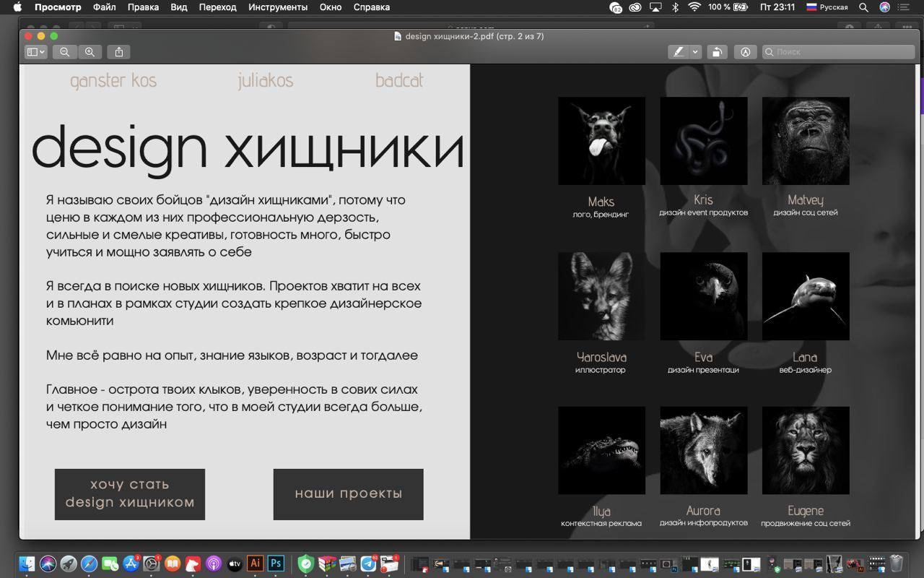The width and height of the screenshot is (924, 578).
Task: Open Spotlight search in the menu bar
Action: point(863,7)
